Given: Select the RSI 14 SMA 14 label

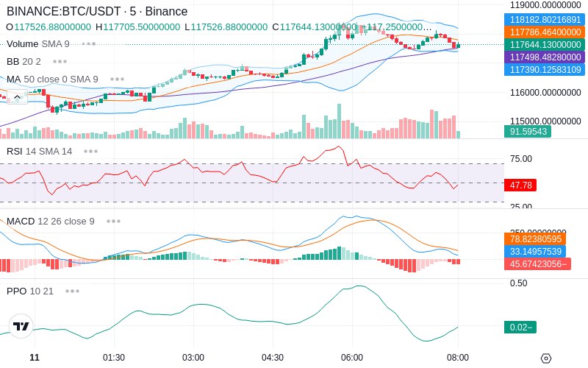Looking at the screenshot, I should tap(39, 152).
